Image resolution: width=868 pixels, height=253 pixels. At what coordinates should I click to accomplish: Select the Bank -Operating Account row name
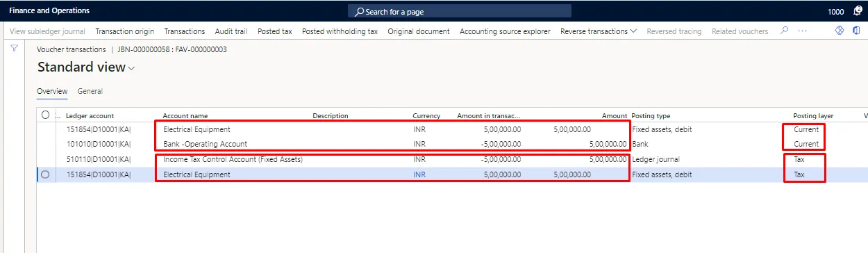206,144
